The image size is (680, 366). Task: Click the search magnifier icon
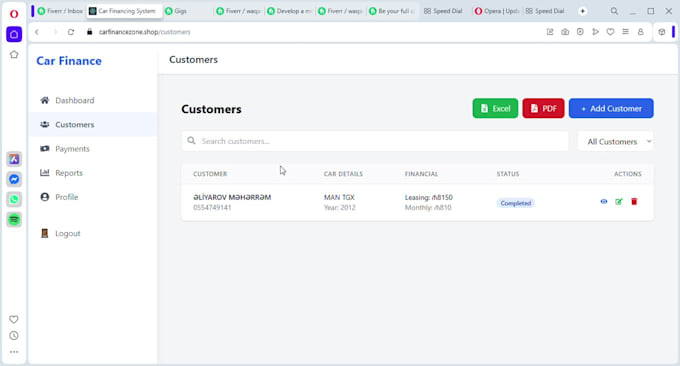coord(191,141)
